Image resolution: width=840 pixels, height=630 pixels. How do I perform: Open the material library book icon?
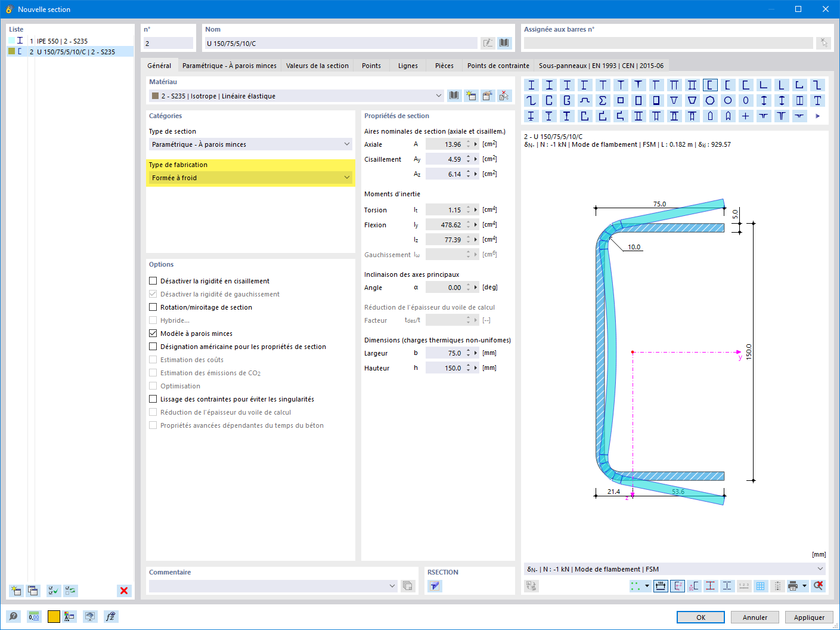tap(454, 95)
